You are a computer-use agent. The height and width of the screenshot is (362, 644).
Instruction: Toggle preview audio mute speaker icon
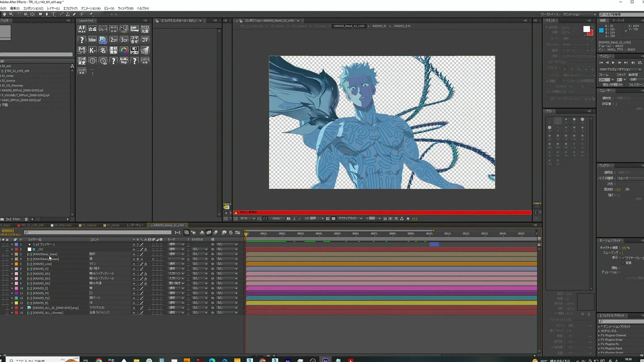tap(632, 63)
